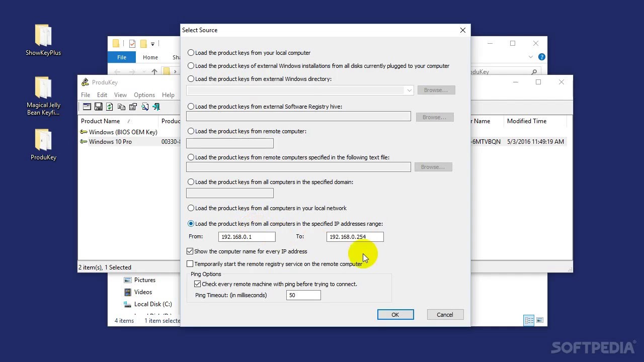644x362 pixels.
Task: Select Windows 10 Pro row text
Action: point(110,142)
